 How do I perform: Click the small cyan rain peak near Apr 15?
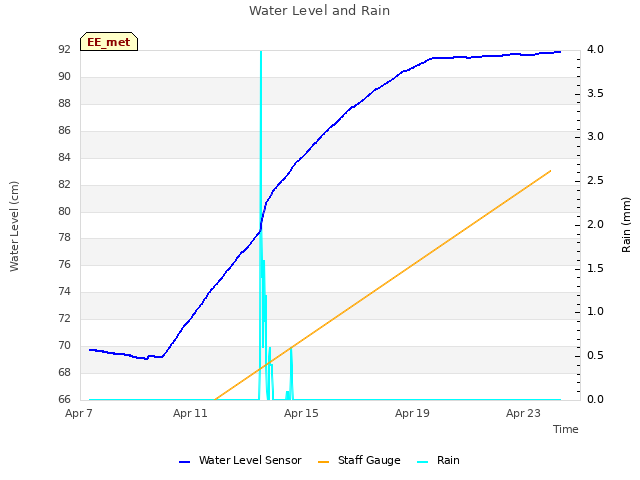[x=291, y=349]
